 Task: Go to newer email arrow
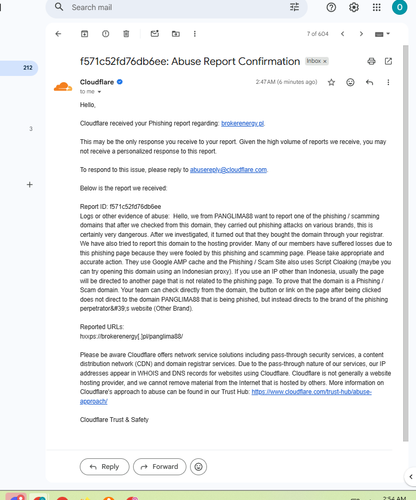point(342,34)
